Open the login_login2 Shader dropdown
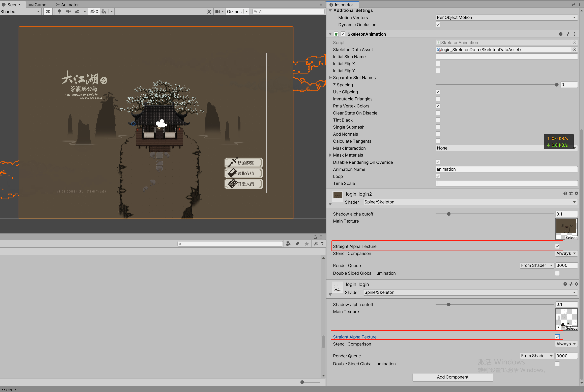This screenshot has height=392, width=584. coord(470,202)
